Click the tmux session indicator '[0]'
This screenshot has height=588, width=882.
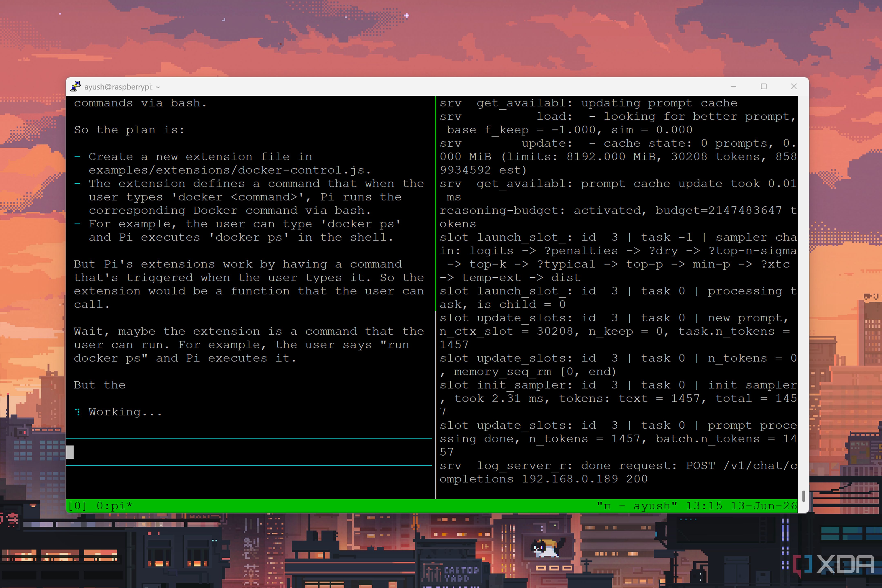click(x=77, y=506)
